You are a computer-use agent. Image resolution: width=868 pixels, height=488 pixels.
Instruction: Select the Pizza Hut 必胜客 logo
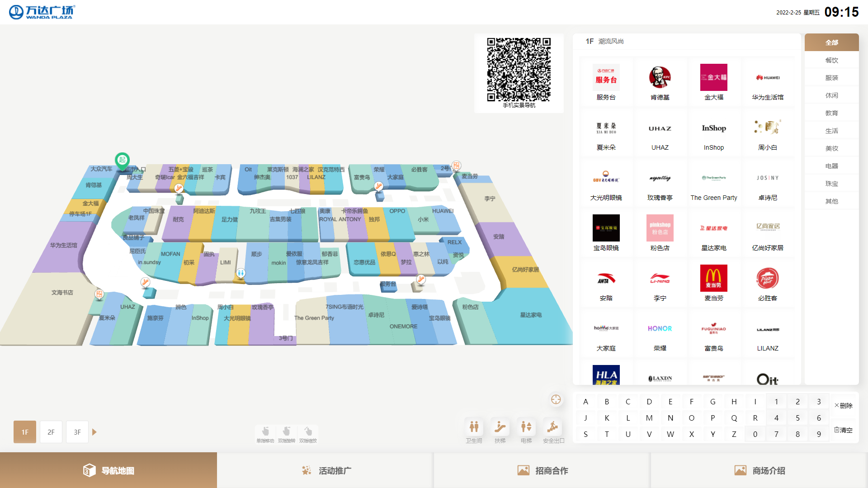(767, 278)
